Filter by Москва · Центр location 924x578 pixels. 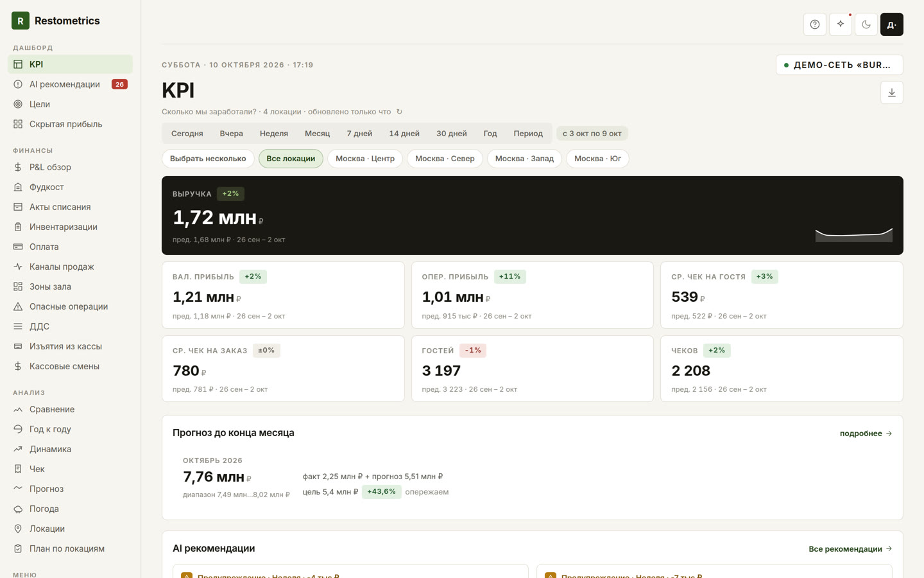tap(365, 159)
